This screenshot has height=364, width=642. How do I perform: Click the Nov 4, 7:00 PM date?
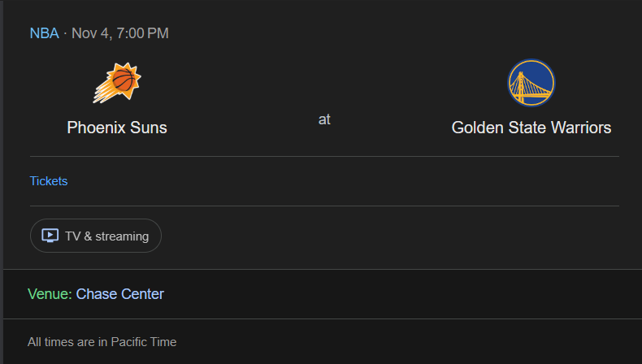click(x=119, y=33)
